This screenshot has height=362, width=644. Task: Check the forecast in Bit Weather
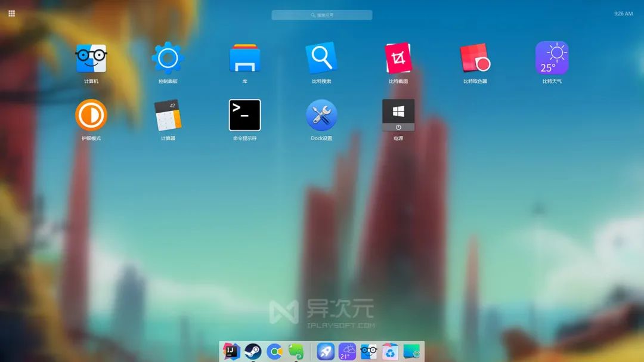pyautogui.click(x=552, y=58)
